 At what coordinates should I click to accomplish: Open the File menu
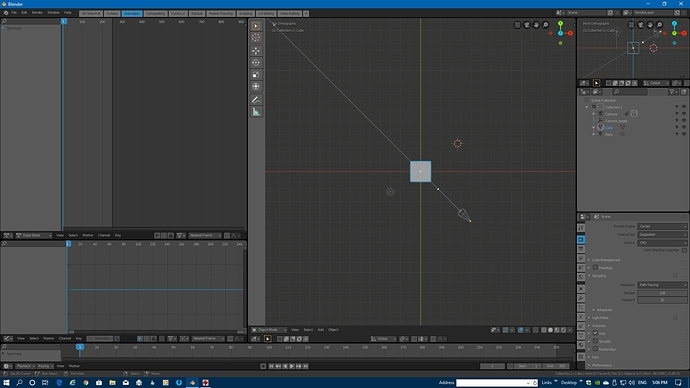(14, 13)
